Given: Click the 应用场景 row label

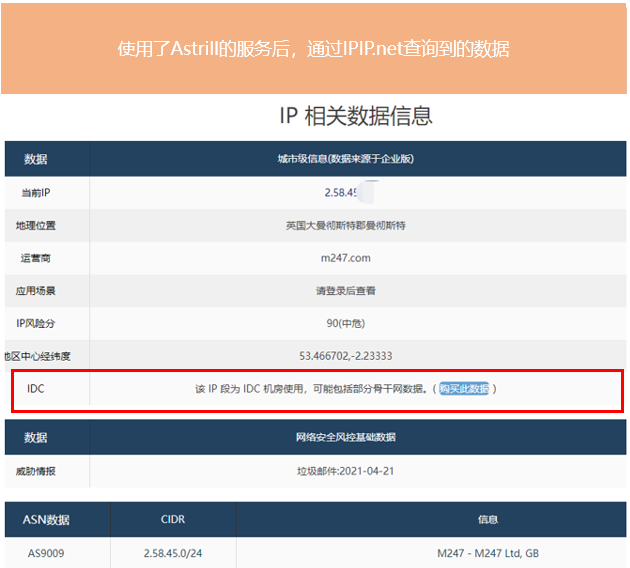Looking at the screenshot, I should click(36, 290).
